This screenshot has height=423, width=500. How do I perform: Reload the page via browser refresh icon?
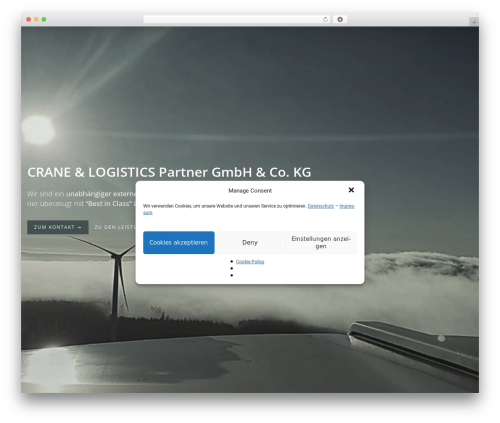tap(325, 19)
